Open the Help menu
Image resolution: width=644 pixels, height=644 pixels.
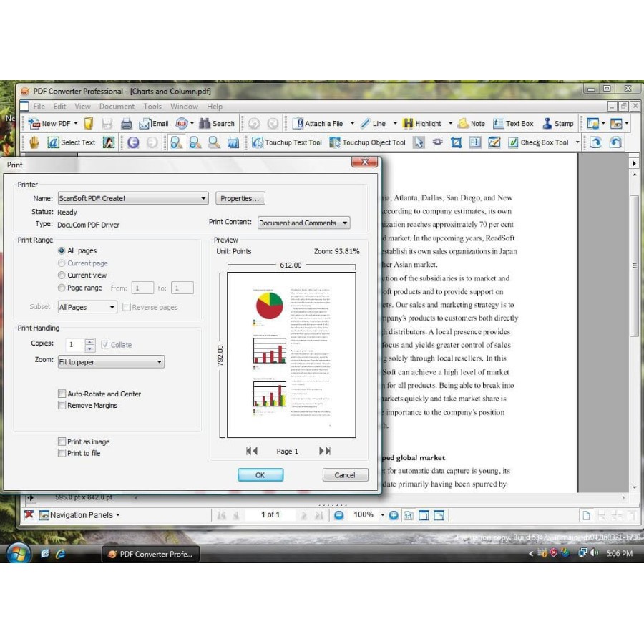point(215,107)
